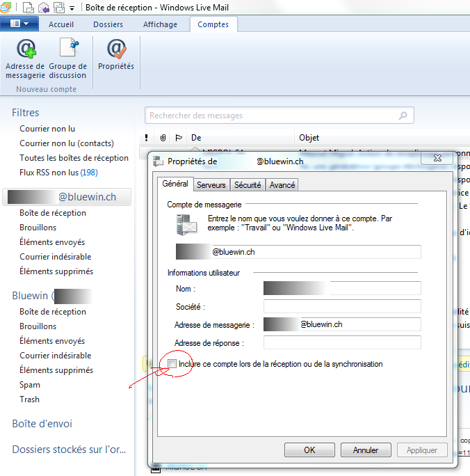Click the reply envelope icon in title bar
Screen dimensions: 470x476
(44, 8)
